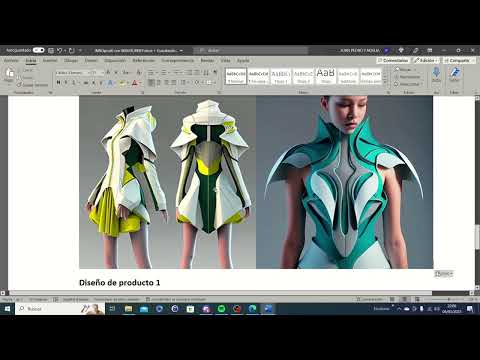Apply the yellow text highlight color

click(x=122, y=82)
